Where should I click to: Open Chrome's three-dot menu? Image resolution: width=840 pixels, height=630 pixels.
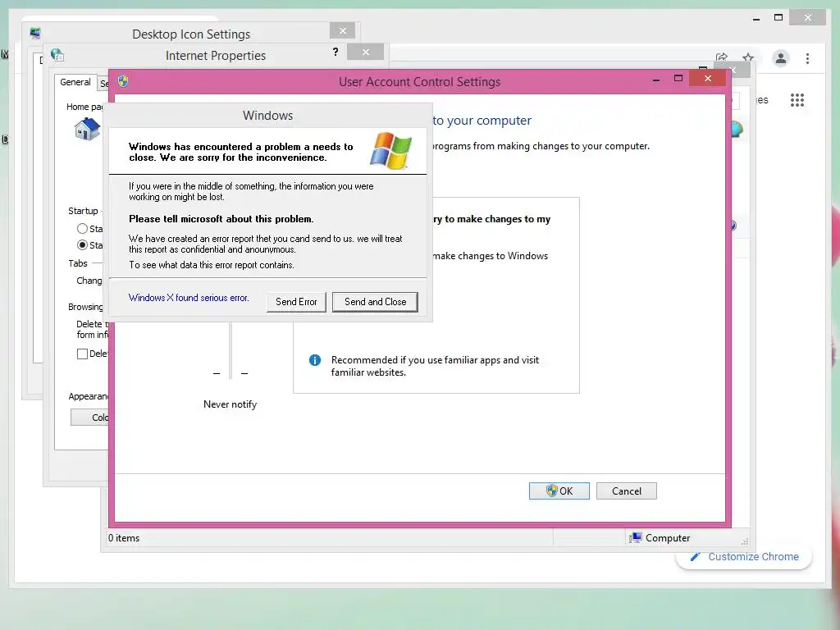pyautogui.click(x=807, y=58)
